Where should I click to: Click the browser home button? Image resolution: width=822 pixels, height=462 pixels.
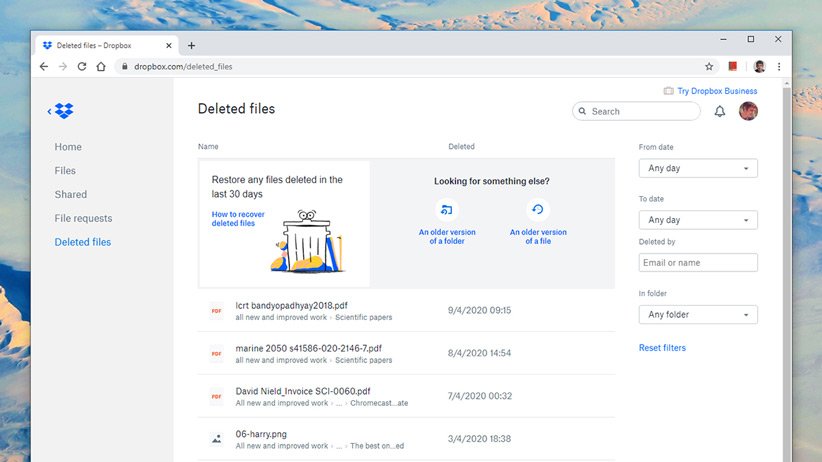pyautogui.click(x=101, y=66)
